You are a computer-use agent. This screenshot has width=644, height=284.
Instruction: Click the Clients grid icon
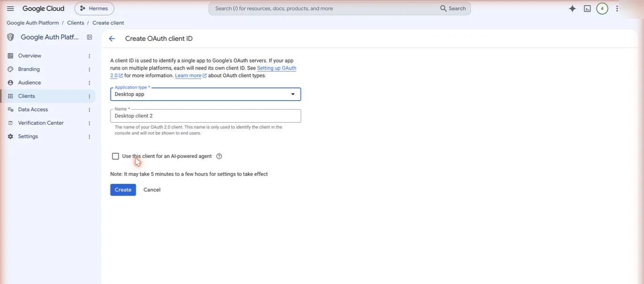pos(10,96)
